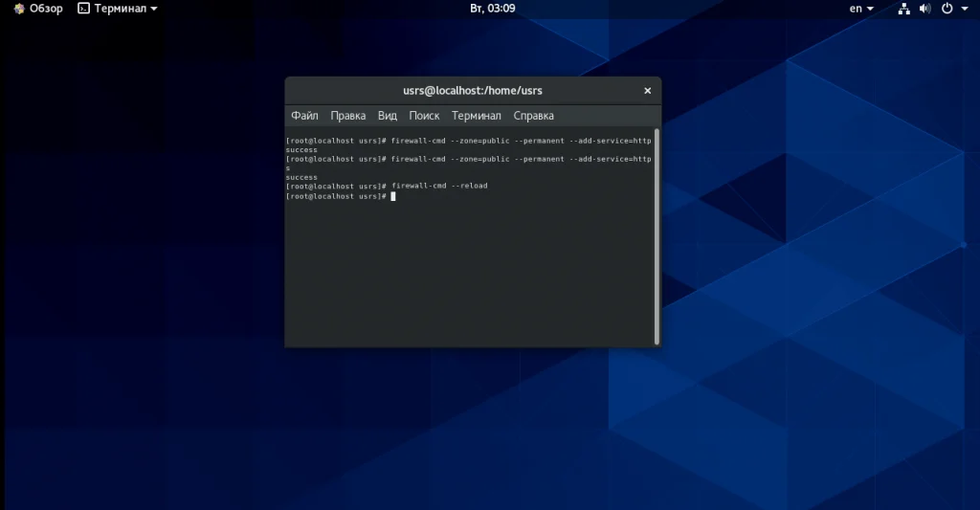Open the Обзор activities overview
980x510 pixels.
pos(38,9)
